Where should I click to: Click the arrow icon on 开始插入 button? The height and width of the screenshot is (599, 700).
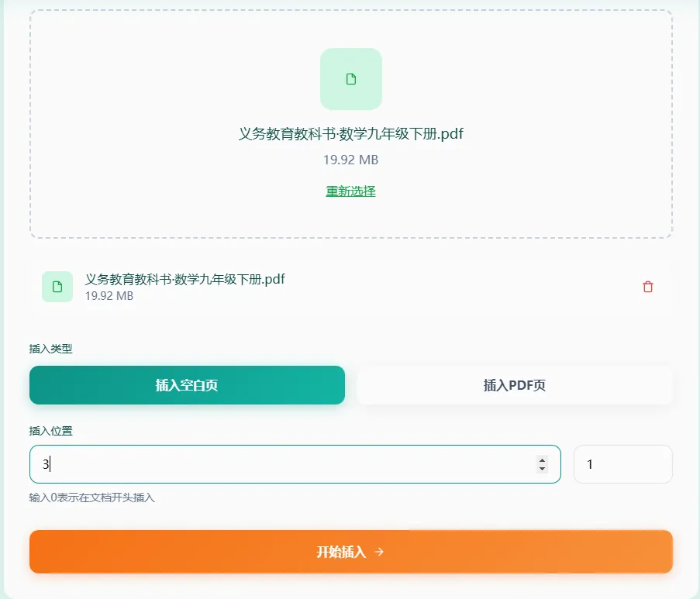[379, 553]
